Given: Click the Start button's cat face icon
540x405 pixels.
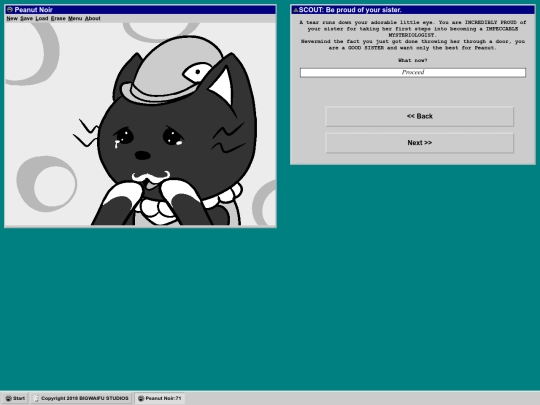Looking at the screenshot, I should [x=9, y=398].
